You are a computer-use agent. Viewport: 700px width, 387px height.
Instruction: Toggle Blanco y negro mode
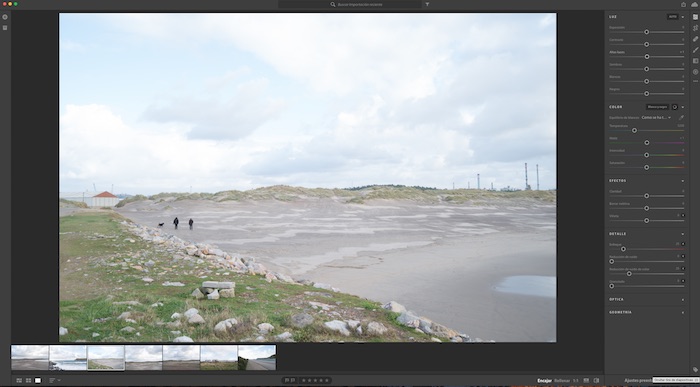point(657,107)
